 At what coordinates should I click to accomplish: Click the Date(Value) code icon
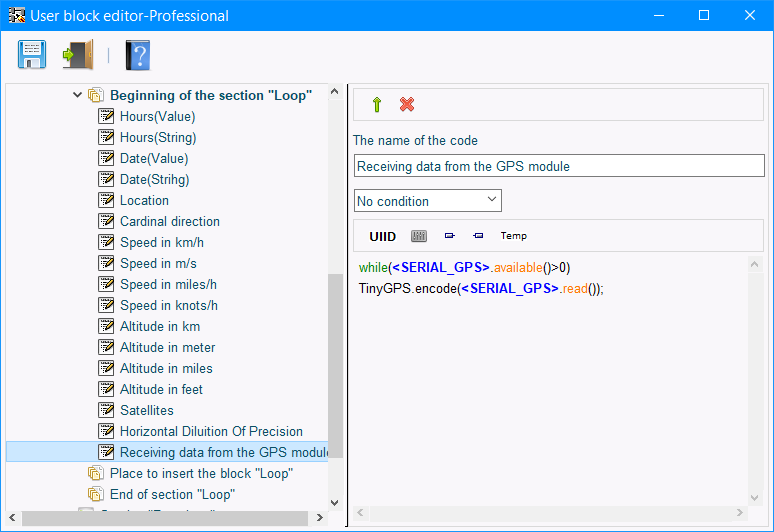106,158
